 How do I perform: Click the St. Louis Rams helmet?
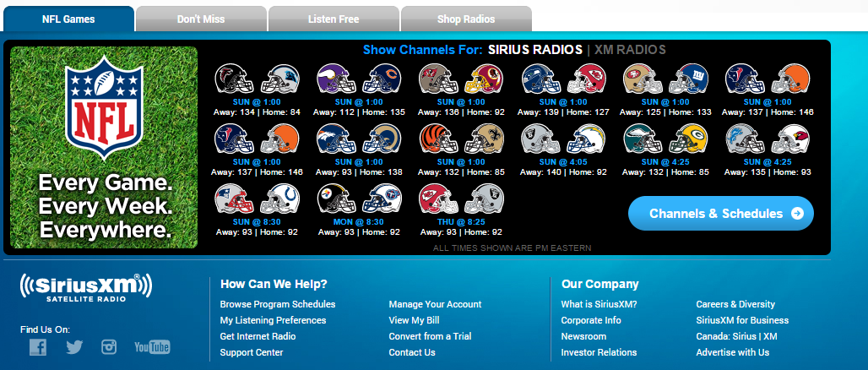point(382,139)
